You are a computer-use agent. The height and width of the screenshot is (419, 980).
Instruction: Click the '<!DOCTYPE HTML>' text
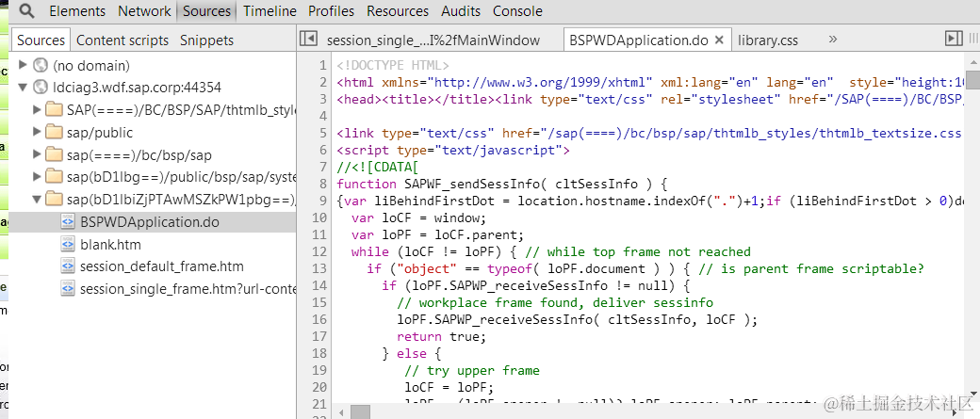[393, 65]
